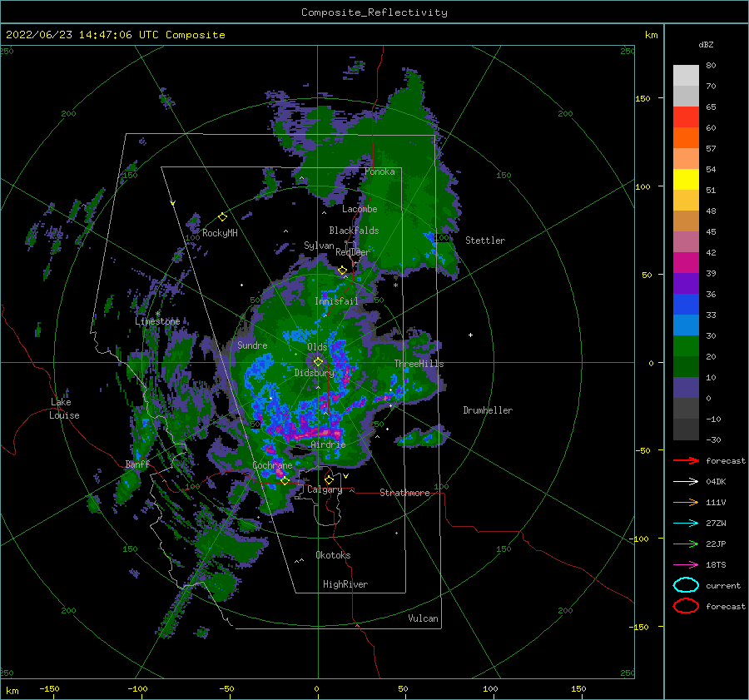Click the 'current' legend label
The height and width of the screenshot is (700, 749).
[x=723, y=586]
